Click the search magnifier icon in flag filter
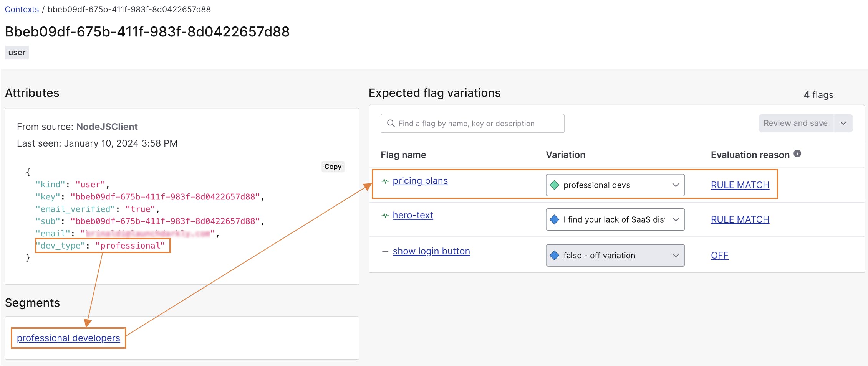Viewport: 868px width, 366px height. 391,124
